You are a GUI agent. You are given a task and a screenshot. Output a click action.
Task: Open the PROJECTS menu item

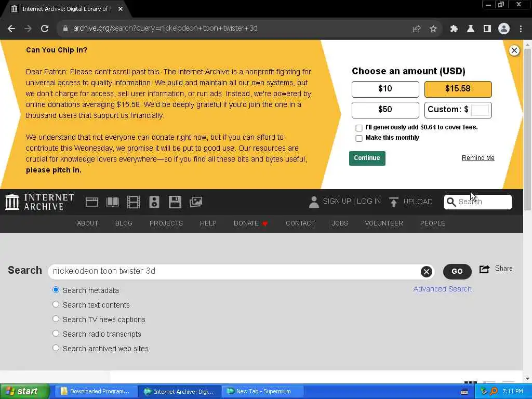click(166, 223)
